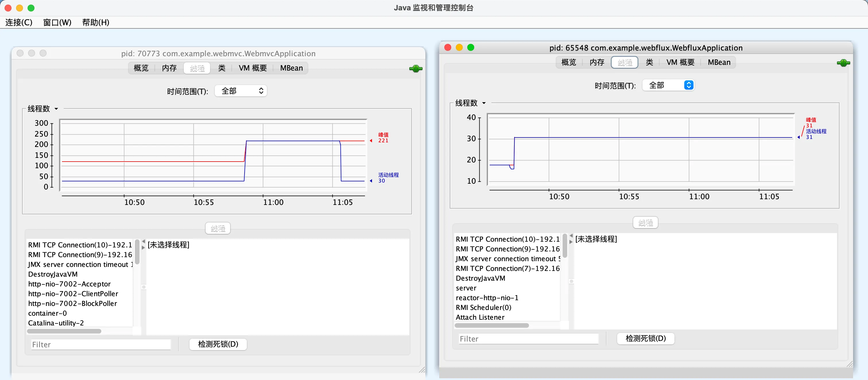Select JMX server connection timeout in webmvc window
The width and height of the screenshot is (868, 380).
(80, 264)
